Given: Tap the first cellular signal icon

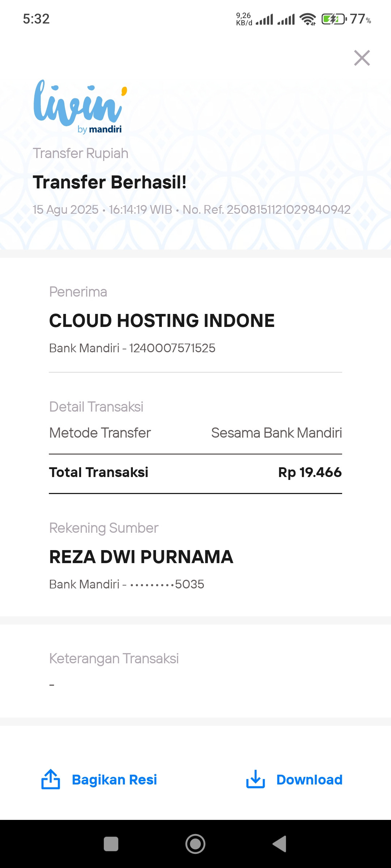Looking at the screenshot, I should click(264, 19).
